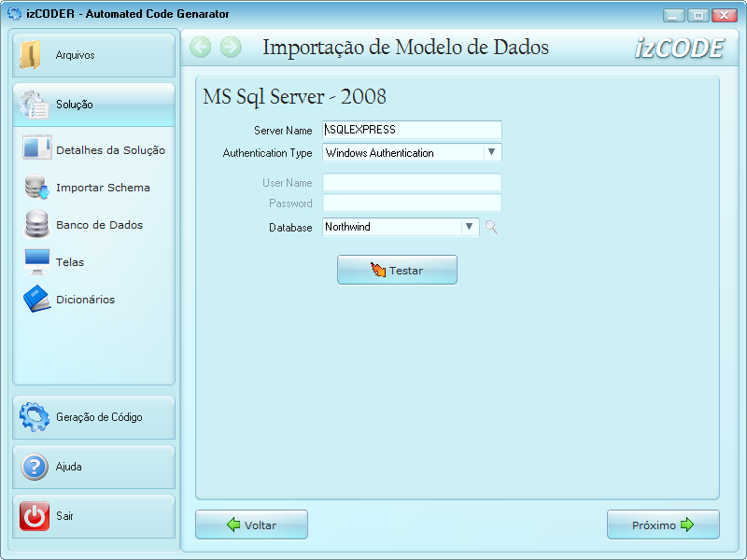Image resolution: width=747 pixels, height=560 pixels.
Task: Expand the Database dropdown arrow
Action: click(470, 227)
